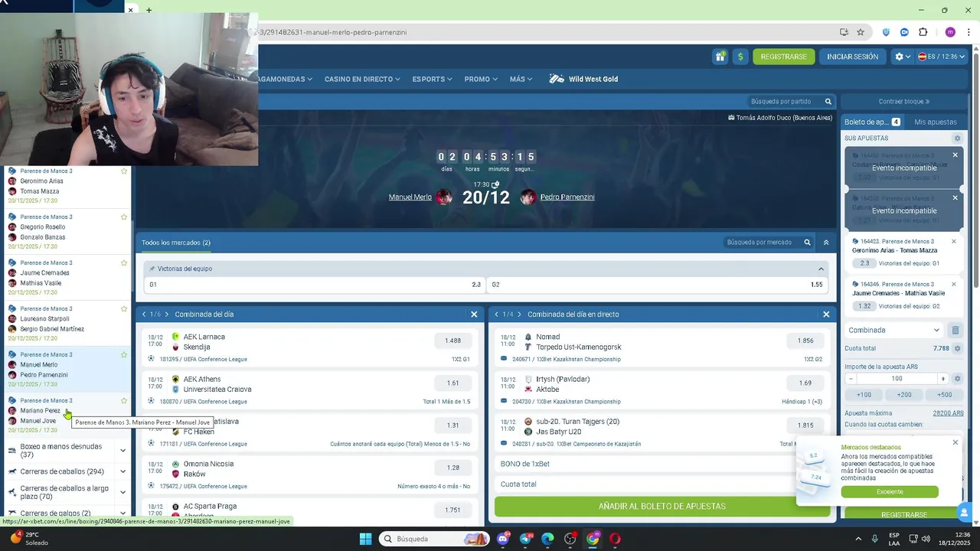
Task: Click INICIAR SESIÓN button
Action: tap(852, 57)
